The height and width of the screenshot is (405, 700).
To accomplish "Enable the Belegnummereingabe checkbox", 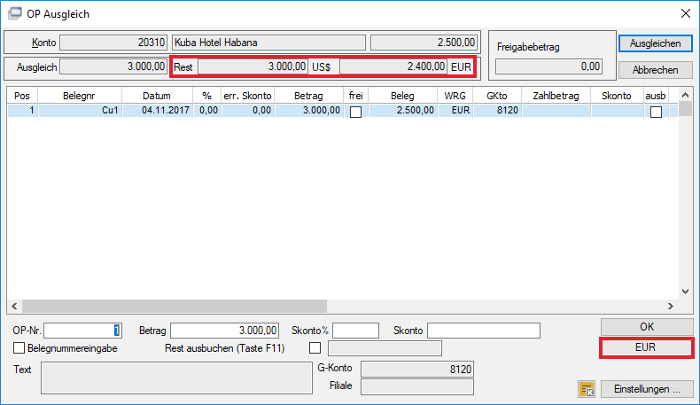I will coord(19,348).
